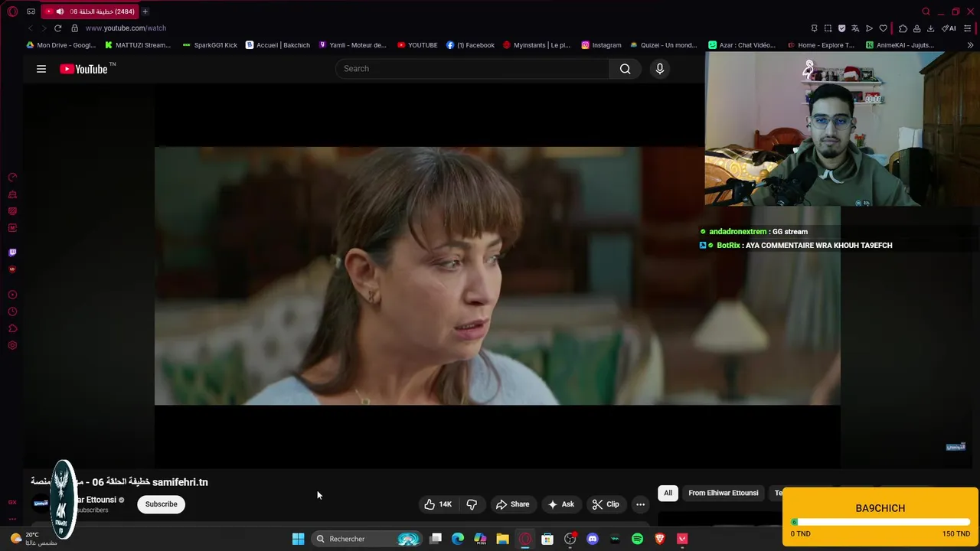Open the MATTUZI Stream bookmark
Viewport: 980px width, 551px height.
[138, 45]
